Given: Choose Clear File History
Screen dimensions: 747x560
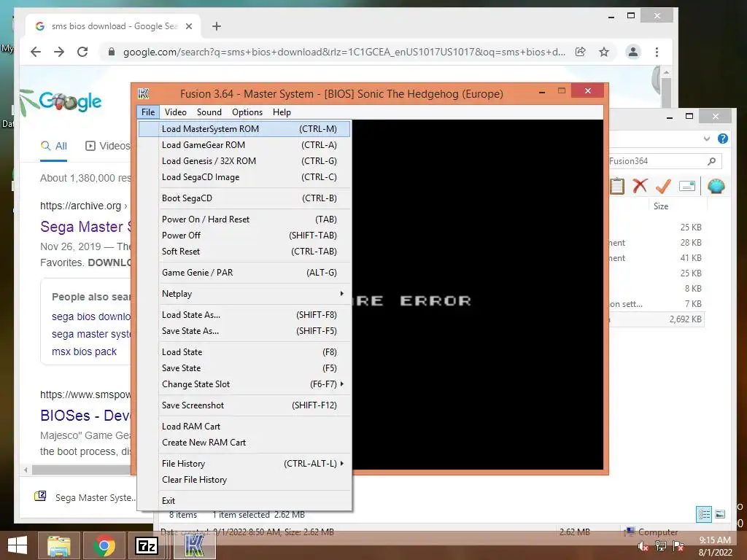Looking at the screenshot, I should [244, 480].
